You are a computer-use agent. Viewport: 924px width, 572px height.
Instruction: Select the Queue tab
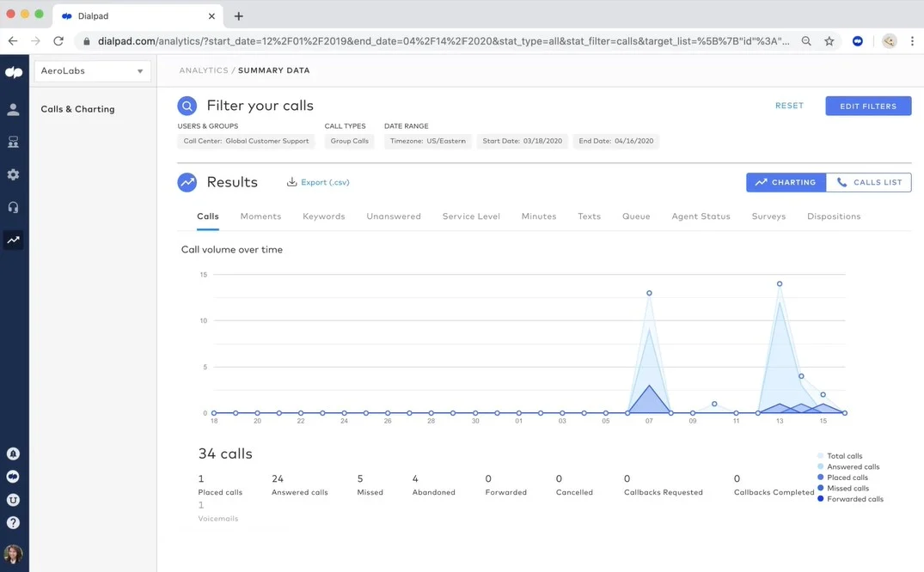coord(636,216)
